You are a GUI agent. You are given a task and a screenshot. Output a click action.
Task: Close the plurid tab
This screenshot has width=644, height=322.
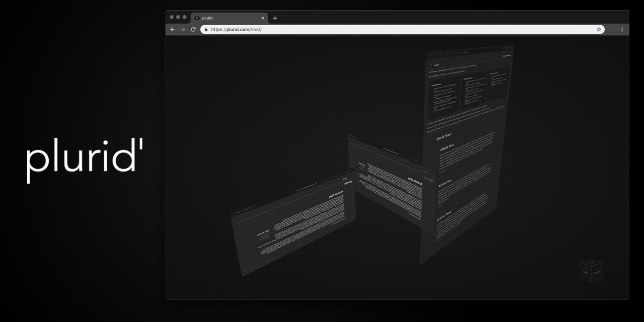[263, 18]
